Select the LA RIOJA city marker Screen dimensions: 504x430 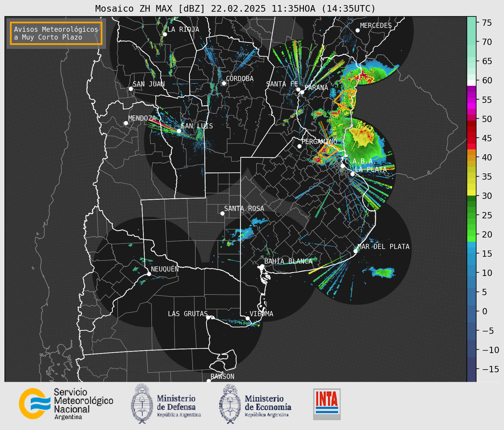coord(165,34)
